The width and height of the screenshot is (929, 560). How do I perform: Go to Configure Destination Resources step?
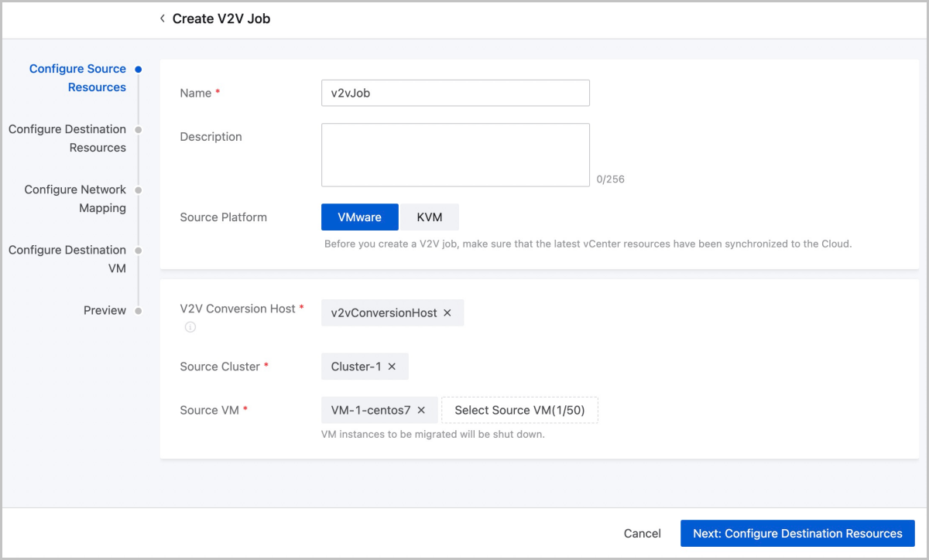67,138
